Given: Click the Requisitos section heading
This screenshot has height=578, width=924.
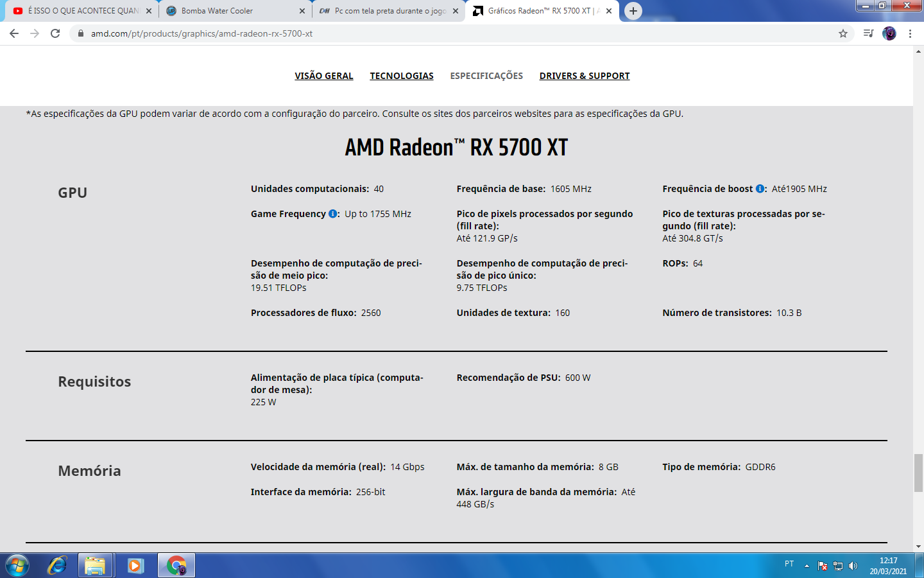Looking at the screenshot, I should (94, 381).
